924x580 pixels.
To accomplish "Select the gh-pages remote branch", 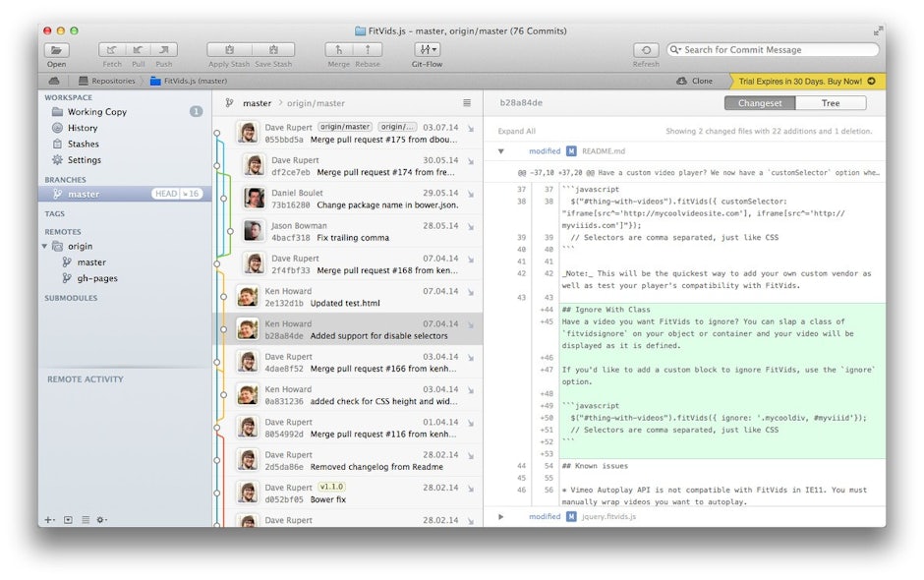I will coord(96,278).
